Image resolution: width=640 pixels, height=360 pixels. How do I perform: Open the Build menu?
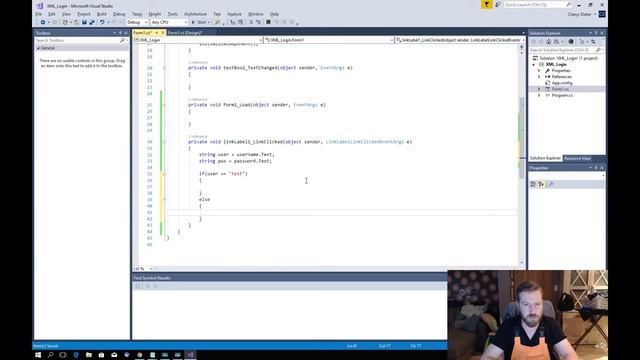[102, 14]
